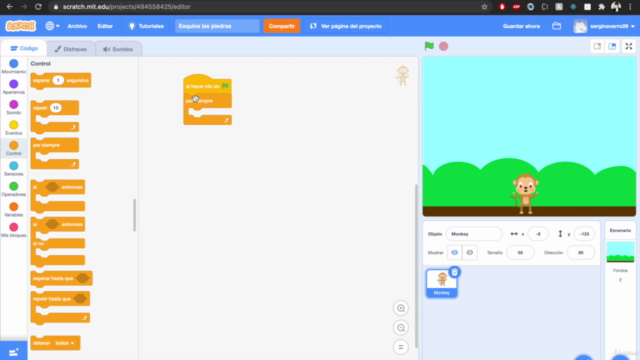
Task: Select the Monkey sprite thumbnail
Action: (442, 283)
